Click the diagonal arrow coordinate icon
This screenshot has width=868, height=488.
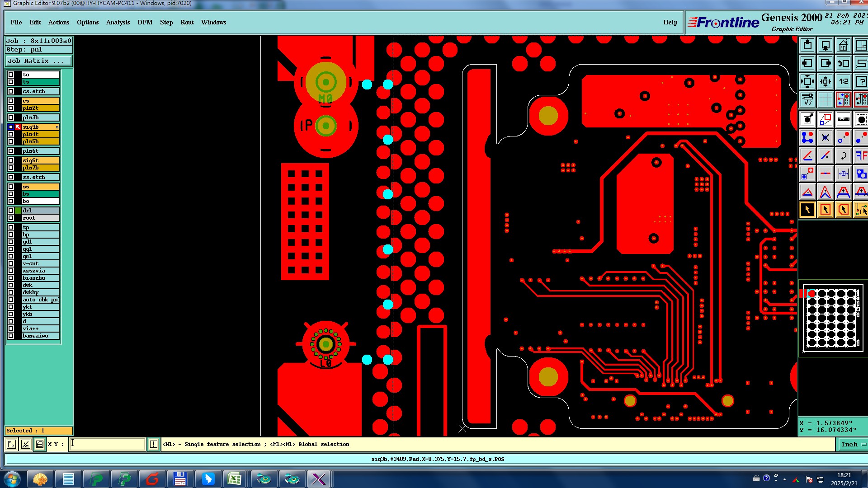[x=11, y=444]
